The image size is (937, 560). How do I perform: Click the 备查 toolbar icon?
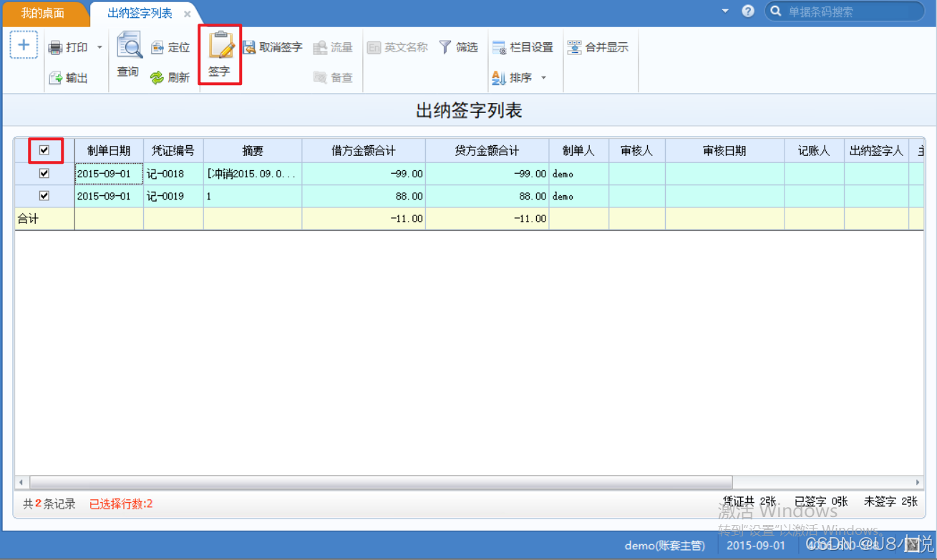(x=320, y=78)
